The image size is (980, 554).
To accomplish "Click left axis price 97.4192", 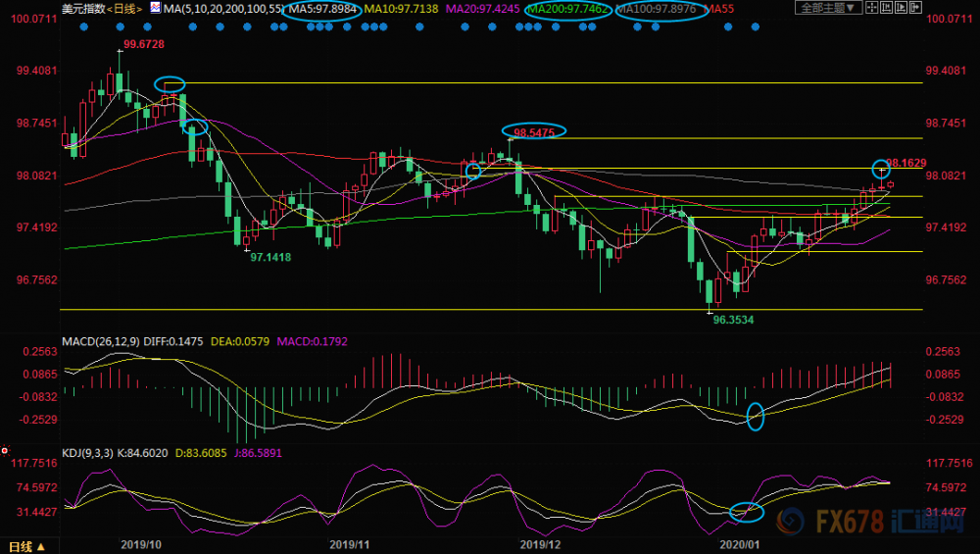I will point(37,227).
